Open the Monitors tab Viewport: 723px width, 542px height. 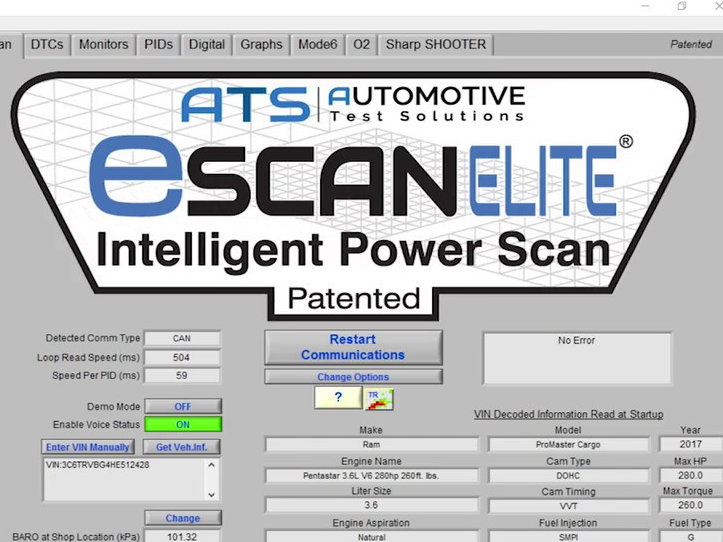[x=104, y=45]
